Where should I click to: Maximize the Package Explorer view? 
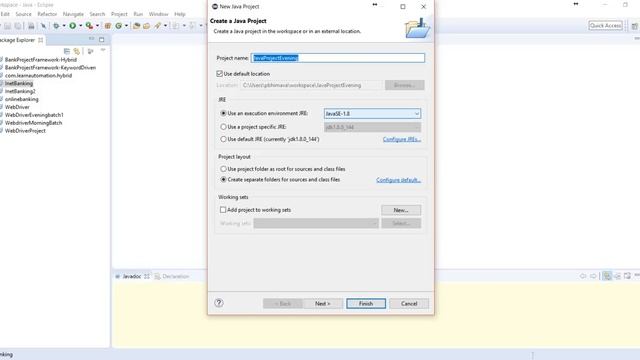point(102,40)
